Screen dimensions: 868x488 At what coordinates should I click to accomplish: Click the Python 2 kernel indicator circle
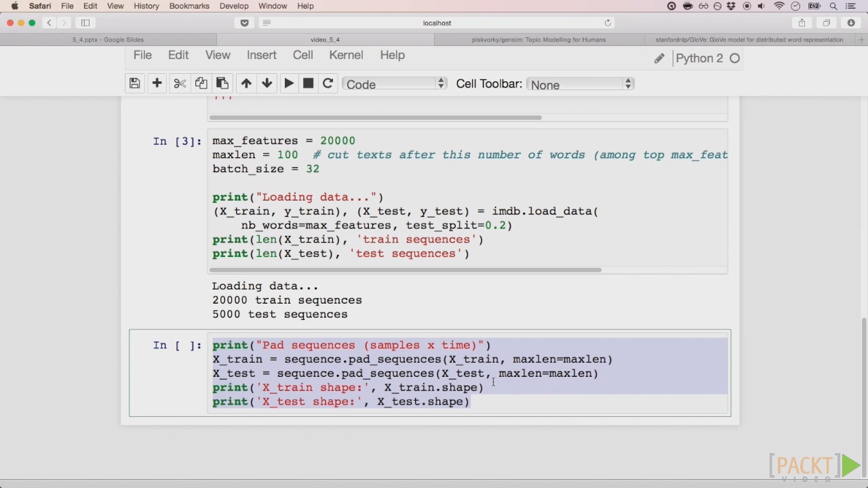pyautogui.click(x=734, y=58)
